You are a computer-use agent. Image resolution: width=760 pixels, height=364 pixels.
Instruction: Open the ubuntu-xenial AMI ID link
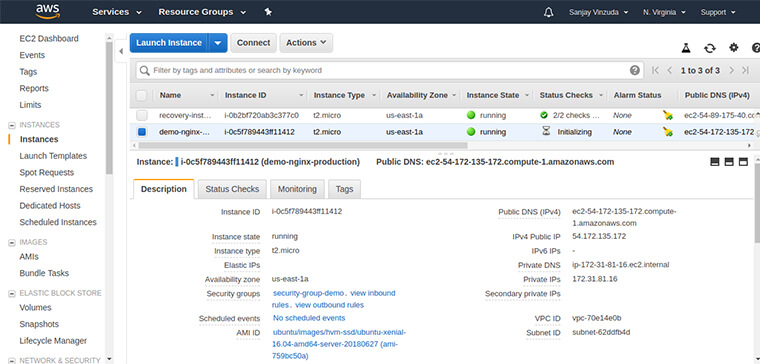point(339,344)
